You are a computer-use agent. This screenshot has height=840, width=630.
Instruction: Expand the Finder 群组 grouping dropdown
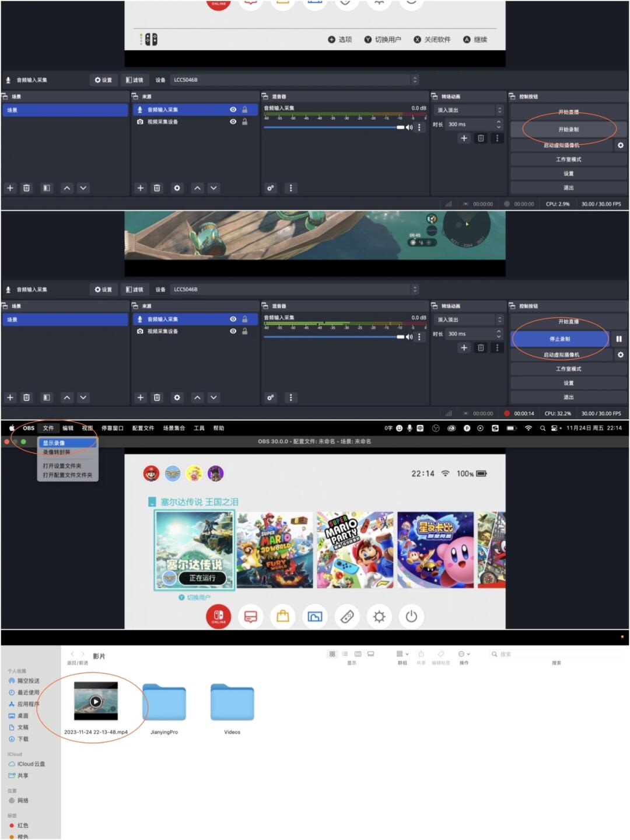(x=402, y=654)
